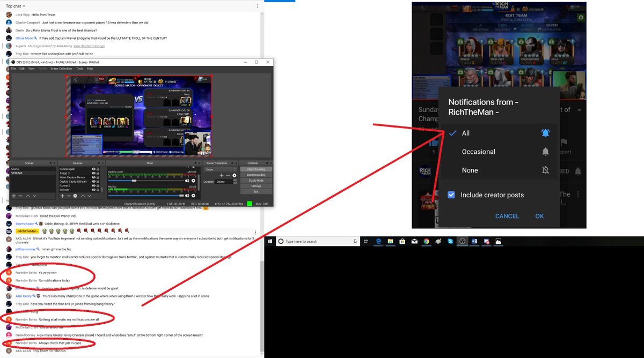Move source up arrow in Sources panel

tap(83, 196)
